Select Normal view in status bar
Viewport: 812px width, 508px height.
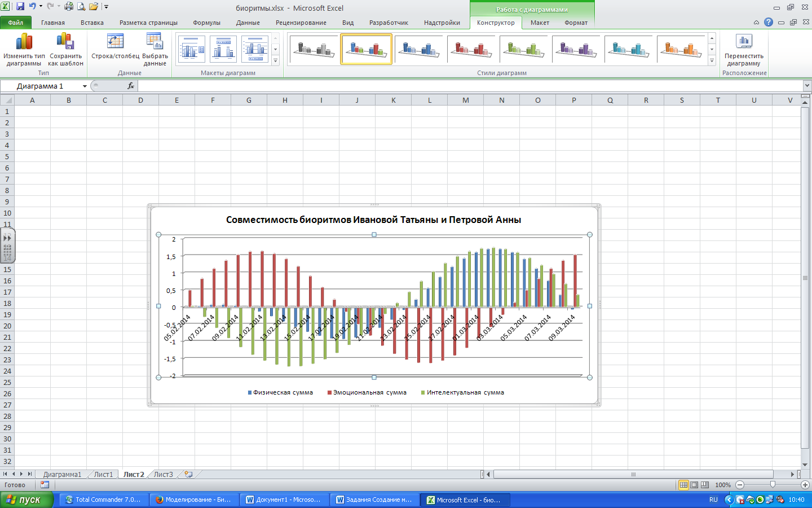pyautogui.click(x=683, y=485)
